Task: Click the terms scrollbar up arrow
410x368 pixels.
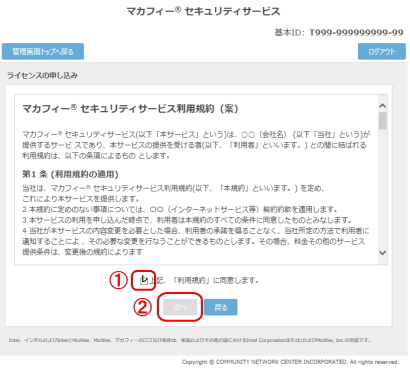Action: tap(383, 106)
